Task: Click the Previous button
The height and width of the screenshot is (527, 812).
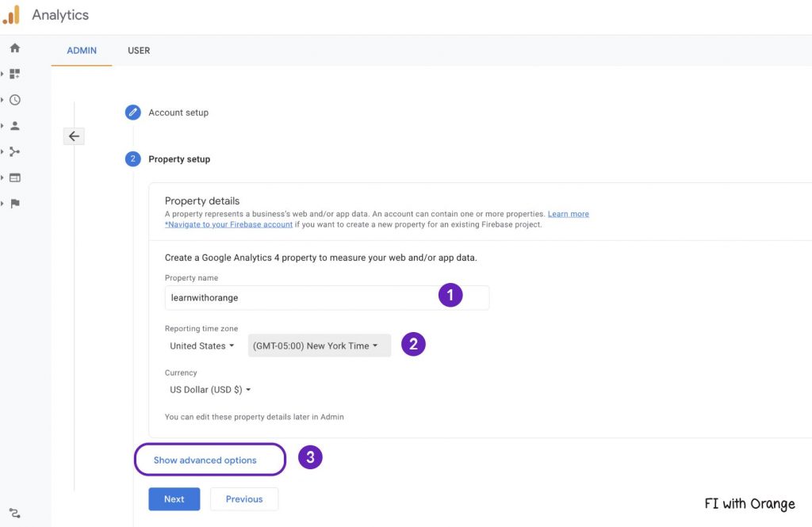Action: [244, 499]
